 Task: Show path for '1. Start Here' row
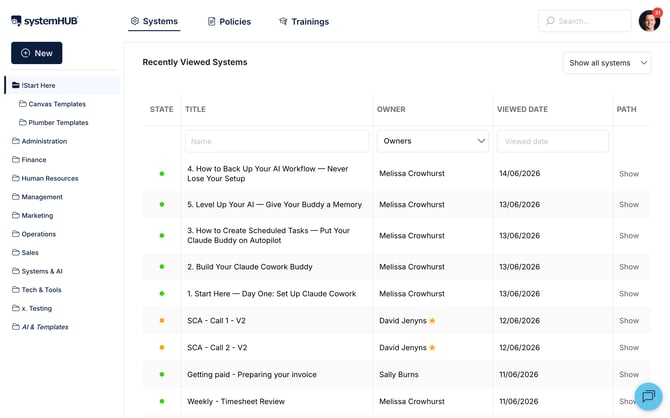click(629, 294)
